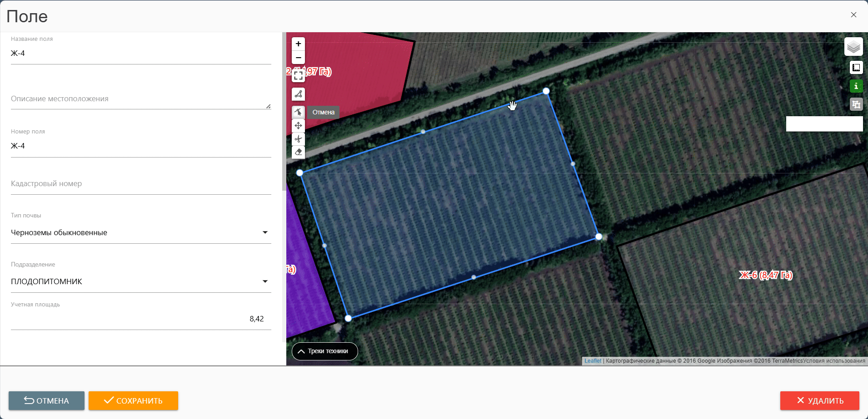Screen dimensions: 868x419
Task: Expand the Треки техники panel
Action: point(324,351)
